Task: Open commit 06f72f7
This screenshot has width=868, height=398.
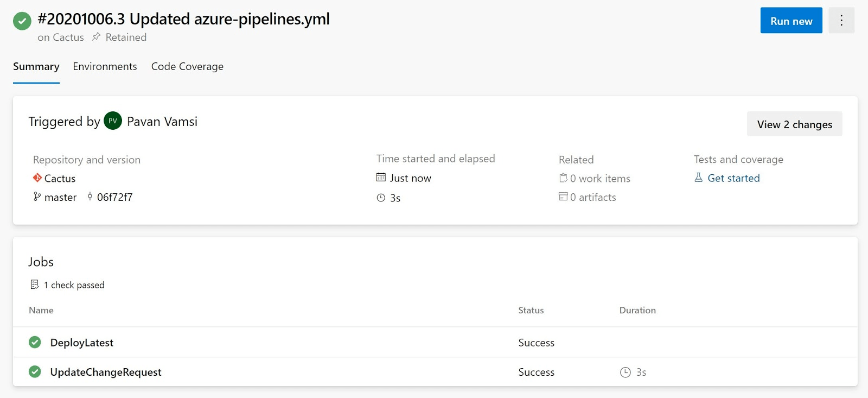Action: pos(114,197)
